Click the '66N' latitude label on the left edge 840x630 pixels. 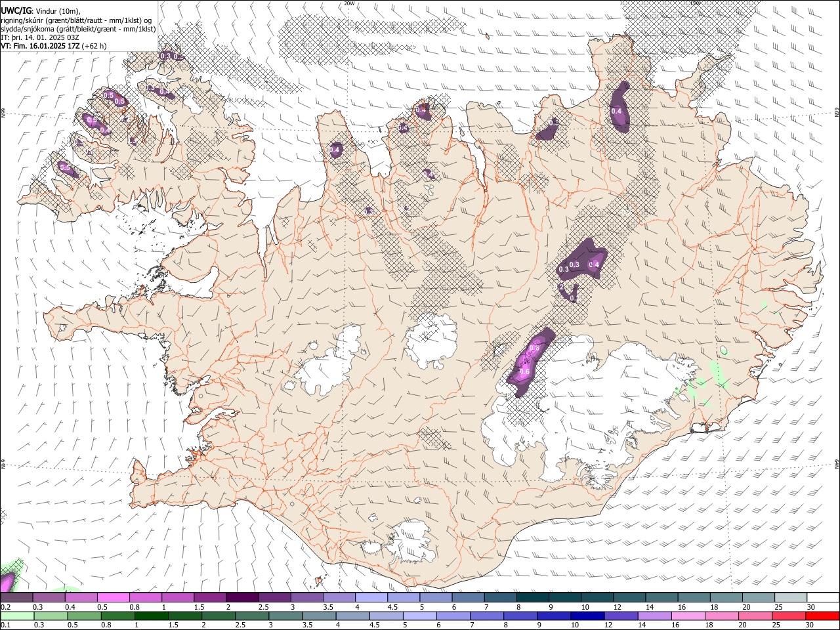[3, 113]
